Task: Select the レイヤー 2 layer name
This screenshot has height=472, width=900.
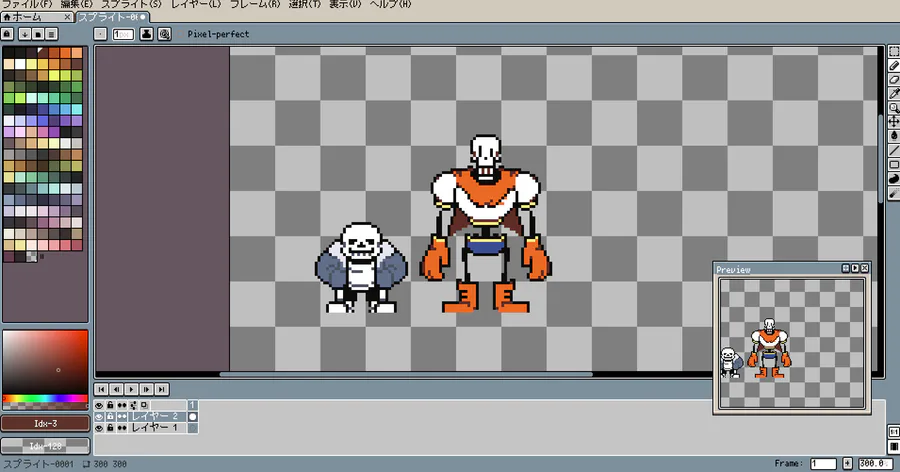Action: click(x=157, y=417)
